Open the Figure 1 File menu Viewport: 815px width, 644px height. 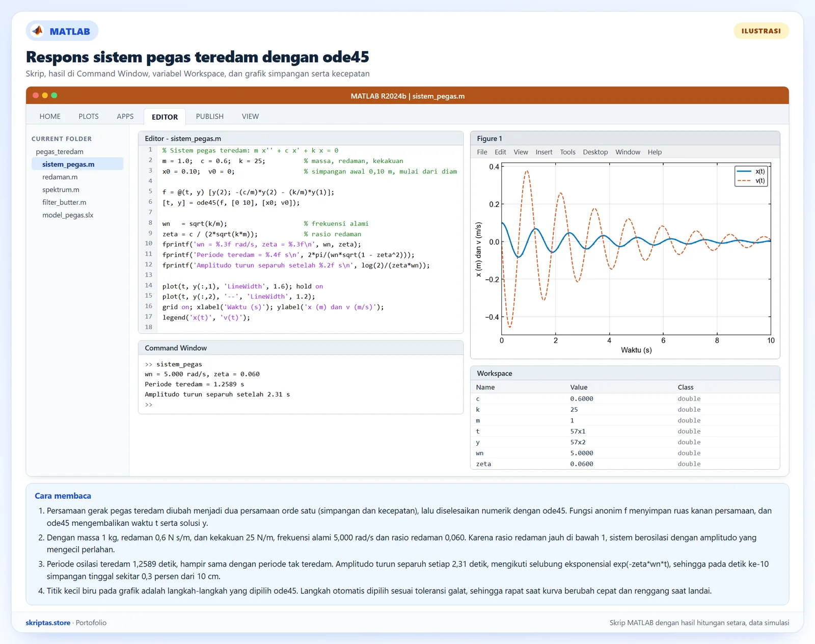(x=482, y=152)
